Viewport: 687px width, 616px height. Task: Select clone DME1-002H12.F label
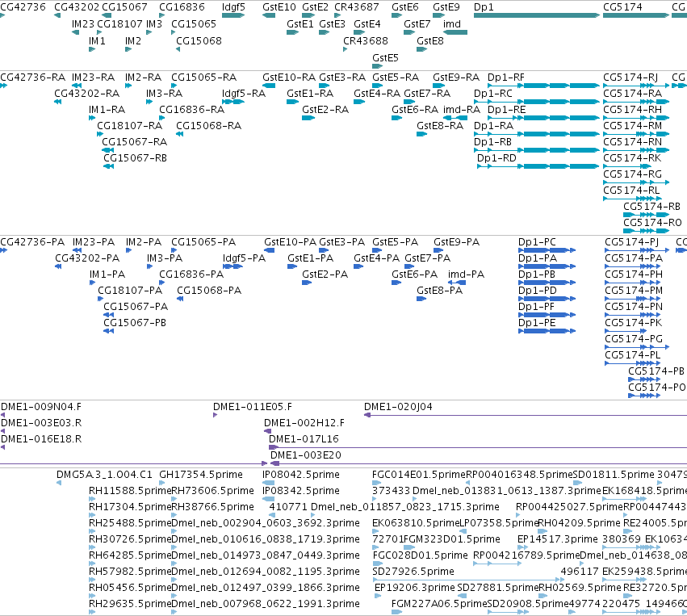pyautogui.click(x=304, y=423)
